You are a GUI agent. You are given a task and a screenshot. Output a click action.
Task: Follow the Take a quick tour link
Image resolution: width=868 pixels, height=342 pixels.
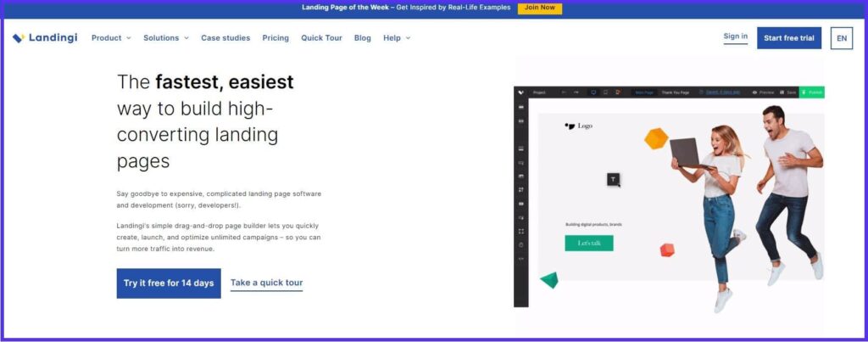[266, 283]
